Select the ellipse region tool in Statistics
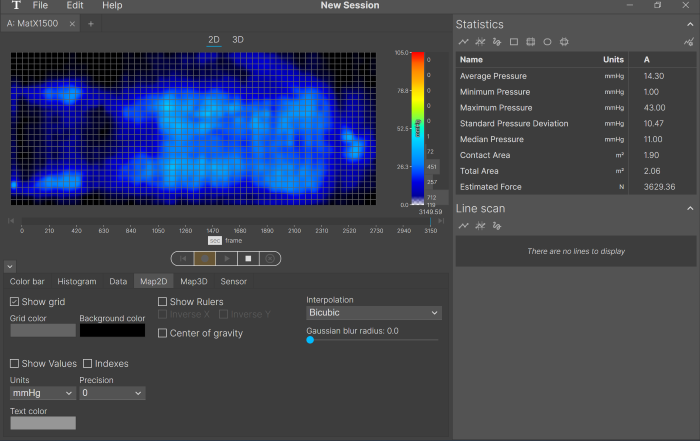The width and height of the screenshot is (700, 441). (547, 42)
